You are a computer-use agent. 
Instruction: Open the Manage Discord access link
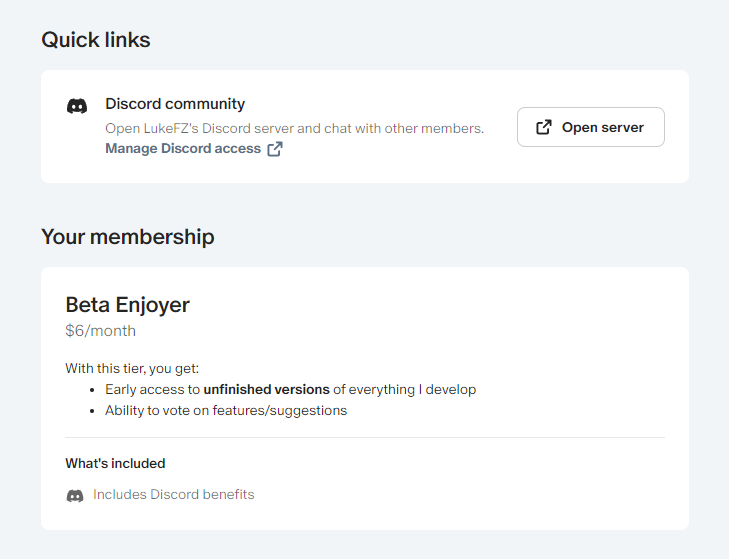pyautogui.click(x=183, y=149)
